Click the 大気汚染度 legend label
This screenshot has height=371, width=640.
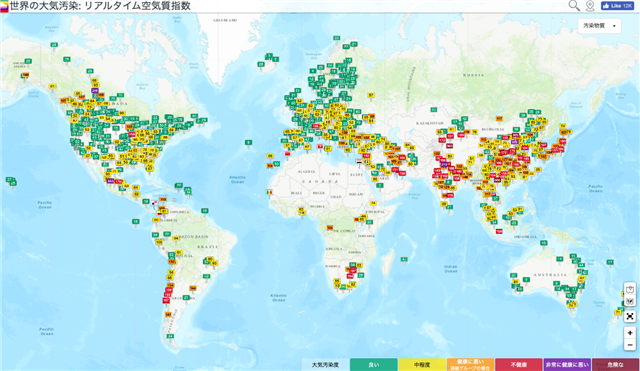tap(325, 365)
